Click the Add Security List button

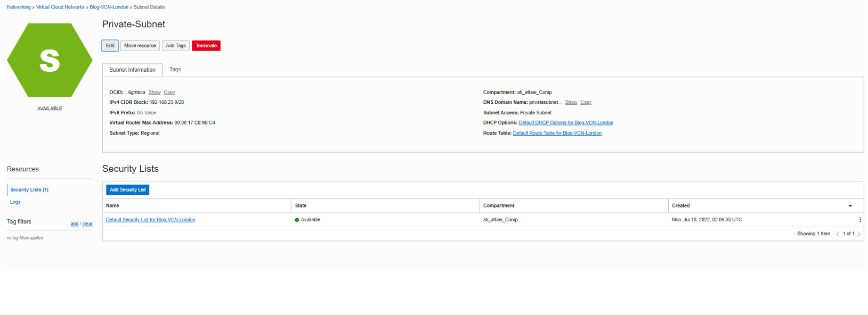click(x=127, y=190)
